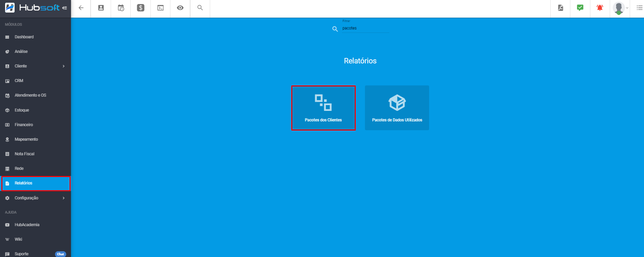Open the Cliente menu item

coord(35,66)
